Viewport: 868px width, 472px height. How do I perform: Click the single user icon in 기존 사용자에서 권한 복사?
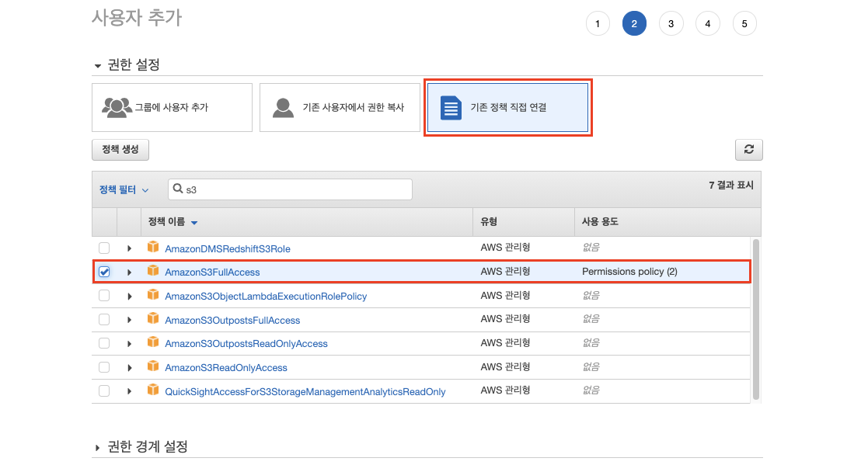pos(283,107)
